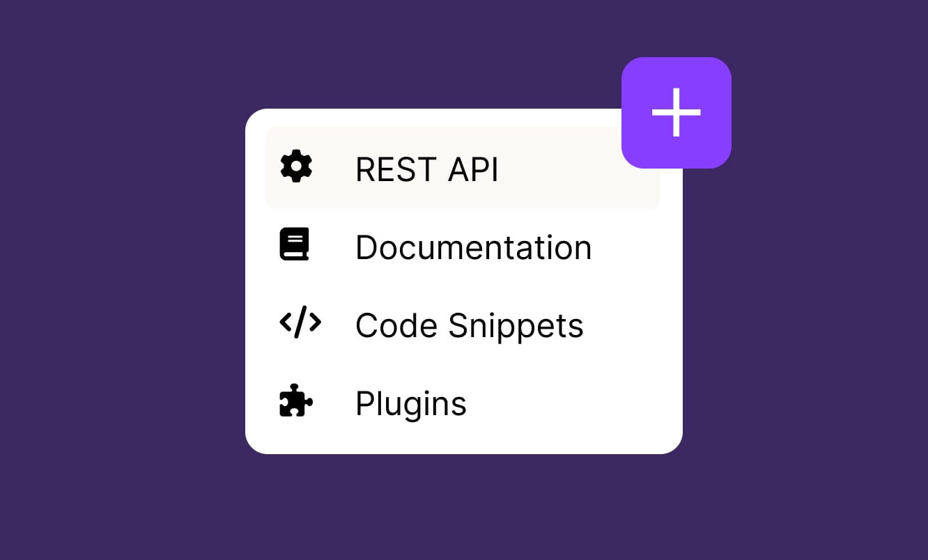Click the gear icon beside REST API
Image resolution: width=928 pixels, height=560 pixels.
[x=296, y=167]
